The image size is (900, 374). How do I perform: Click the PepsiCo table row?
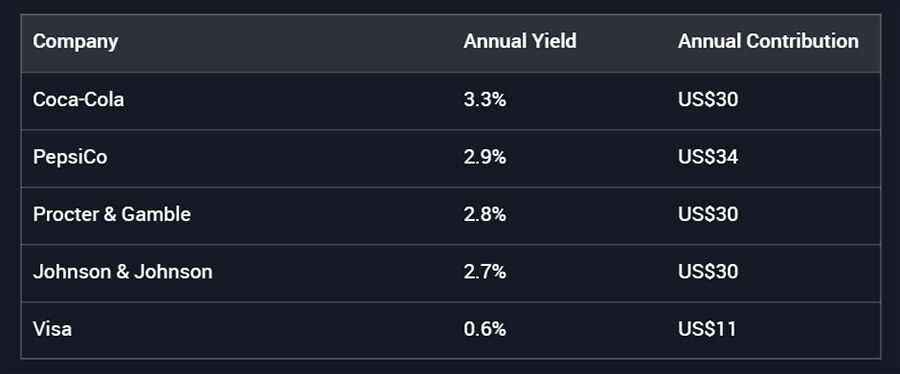coord(451,158)
